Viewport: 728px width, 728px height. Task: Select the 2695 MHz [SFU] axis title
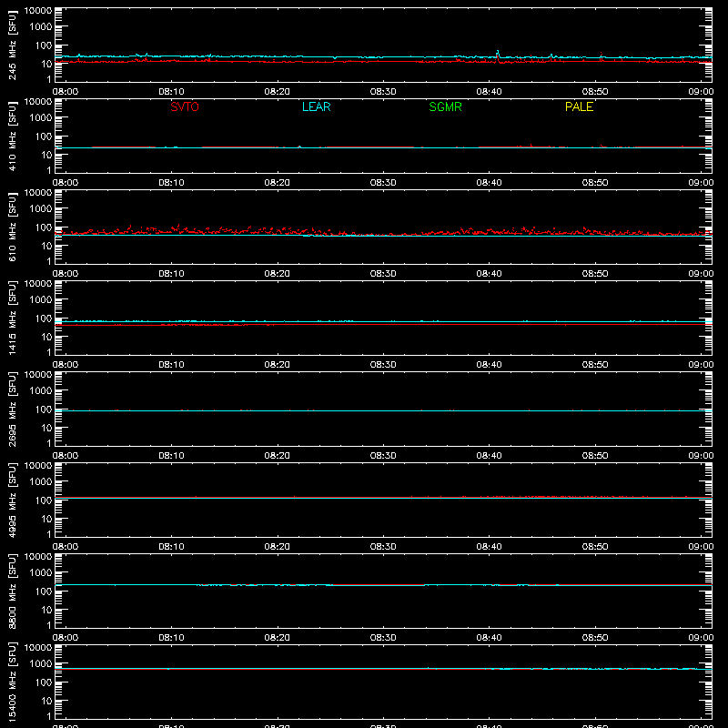(x=13, y=409)
